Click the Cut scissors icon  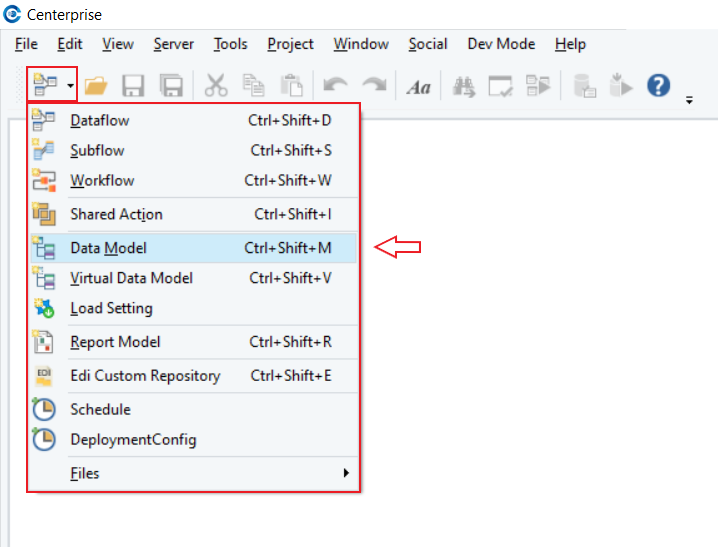point(216,86)
